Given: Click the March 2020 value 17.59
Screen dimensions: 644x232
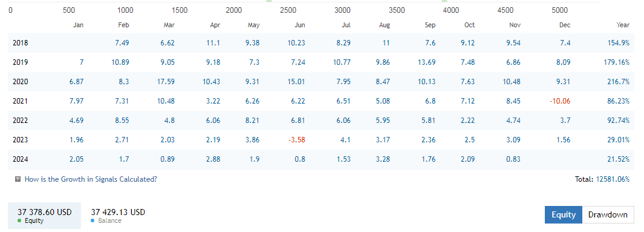Looking at the screenshot, I should (x=166, y=82).
